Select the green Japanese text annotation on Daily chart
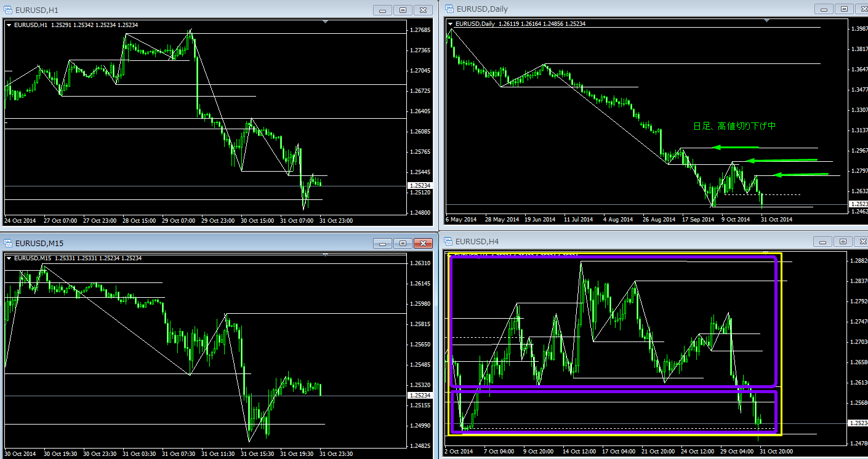 coord(734,126)
